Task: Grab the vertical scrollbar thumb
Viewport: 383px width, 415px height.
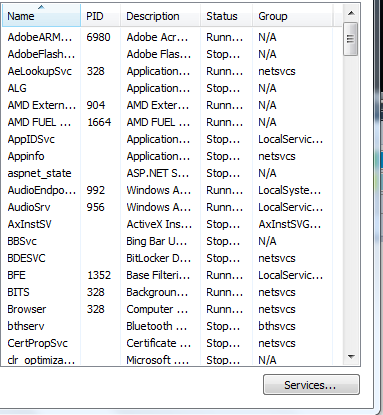Action: pyautogui.click(x=350, y=39)
